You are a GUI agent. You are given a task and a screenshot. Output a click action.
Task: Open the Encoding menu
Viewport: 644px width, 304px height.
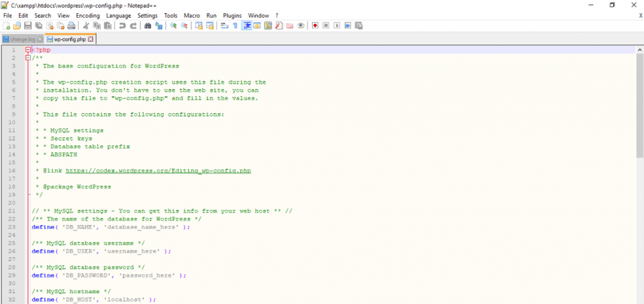coord(88,16)
